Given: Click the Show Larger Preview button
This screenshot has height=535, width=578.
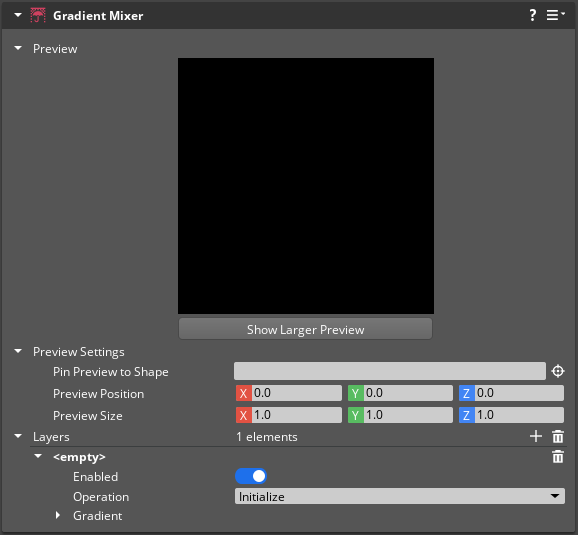Looking at the screenshot, I should (x=305, y=329).
